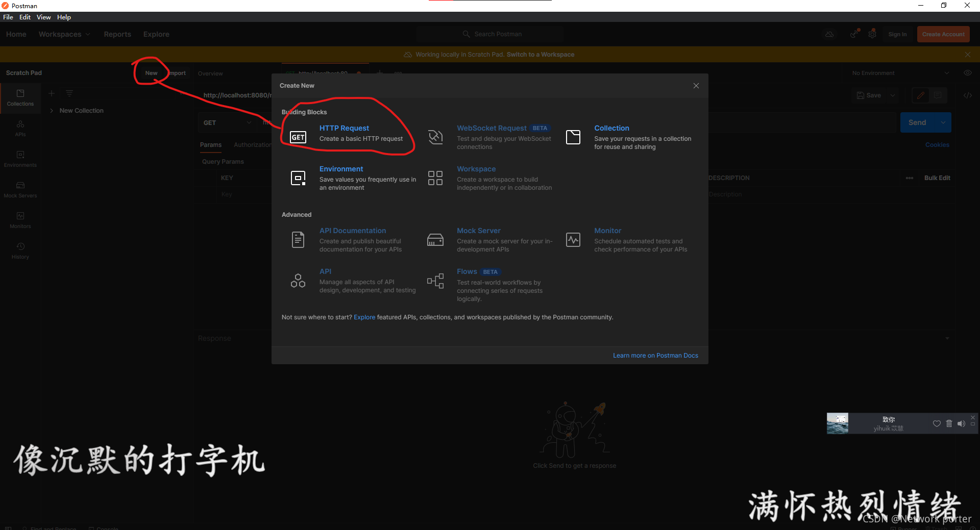Click the Save button
This screenshot has height=530, width=980.
click(x=869, y=95)
